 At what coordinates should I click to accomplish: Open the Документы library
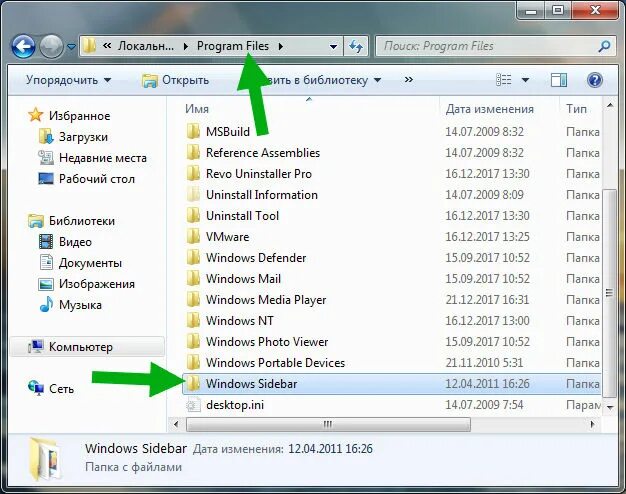(x=90, y=263)
